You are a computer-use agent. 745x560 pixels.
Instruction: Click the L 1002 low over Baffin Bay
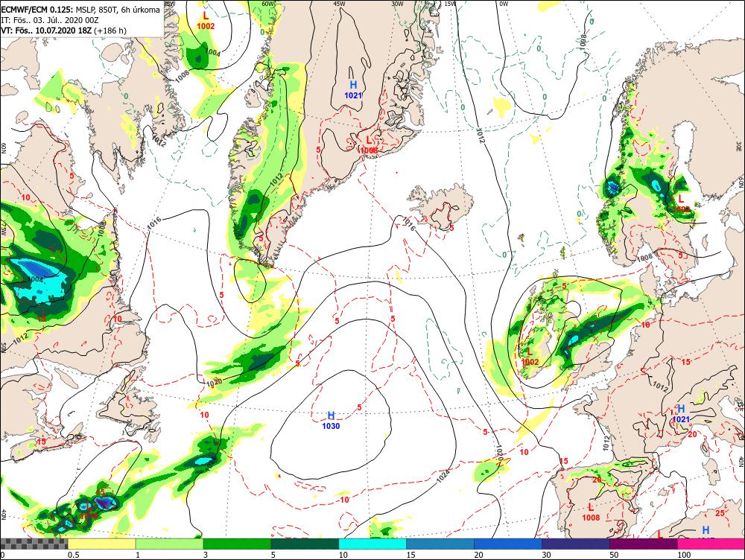pos(206,21)
